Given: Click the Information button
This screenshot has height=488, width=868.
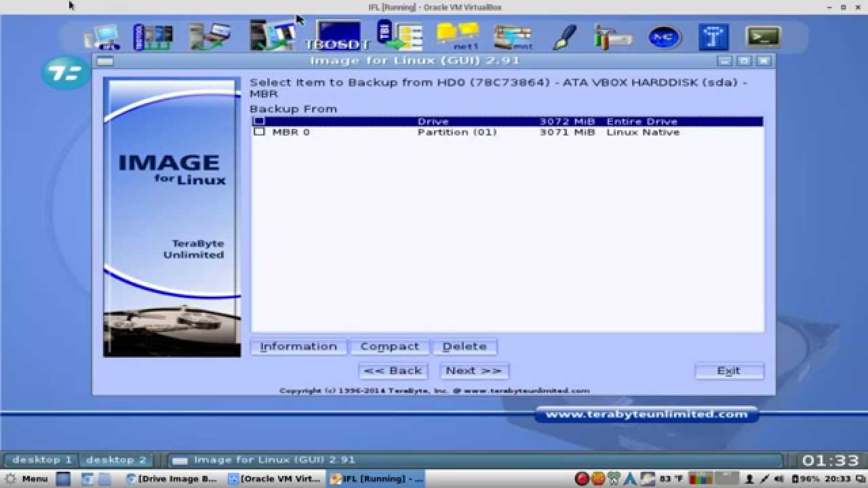Looking at the screenshot, I should pos(298,346).
